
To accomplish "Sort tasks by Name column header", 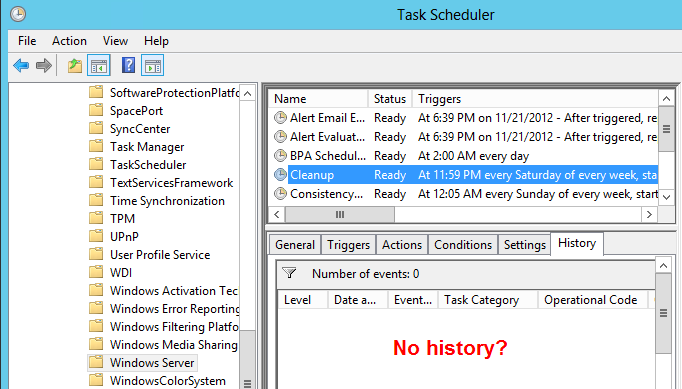I will pyautogui.click(x=318, y=99).
